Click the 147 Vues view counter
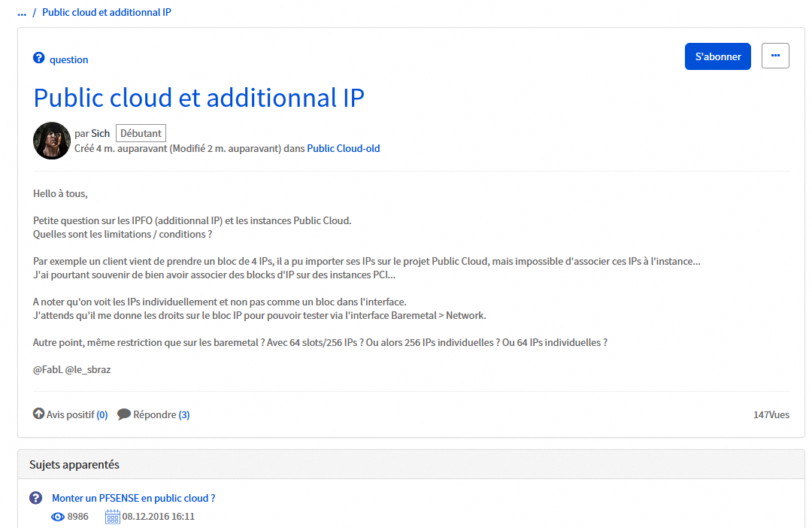Screen dimensions: 812x528 [x=771, y=415]
